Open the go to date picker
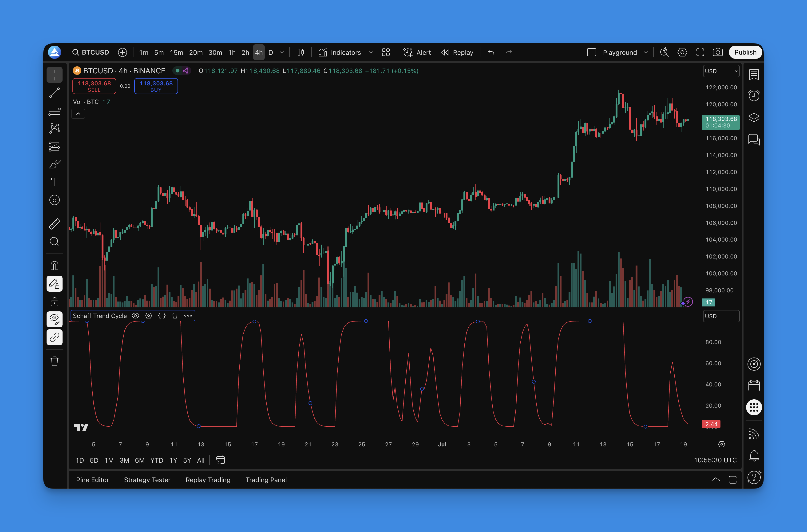Viewport: 807px width, 532px height. coord(221,460)
